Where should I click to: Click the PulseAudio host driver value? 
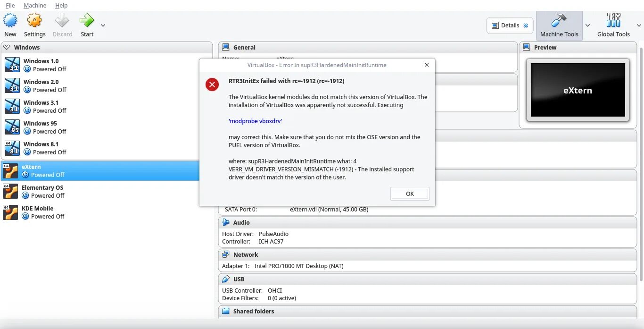(x=273, y=234)
